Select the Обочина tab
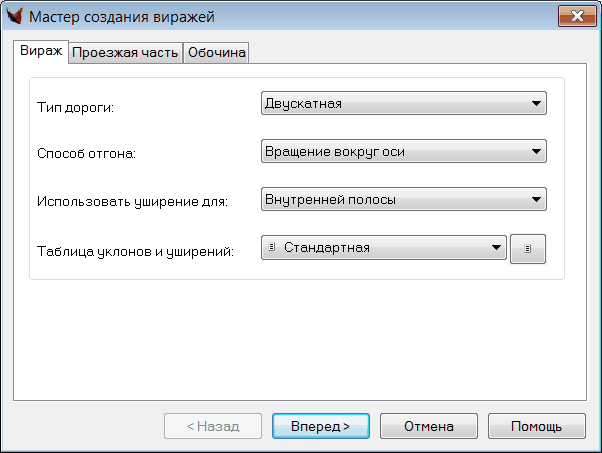The width and height of the screenshot is (602, 453). (x=216, y=53)
